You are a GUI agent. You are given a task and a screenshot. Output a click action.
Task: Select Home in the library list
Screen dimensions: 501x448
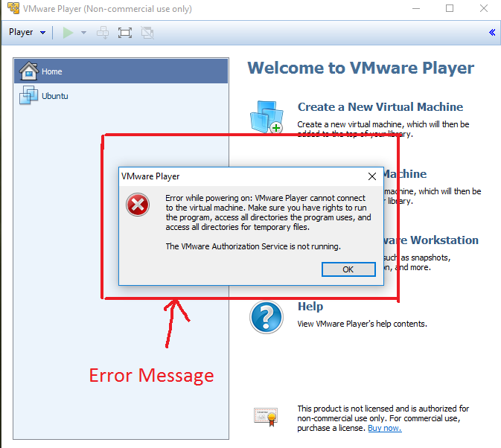click(121, 71)
